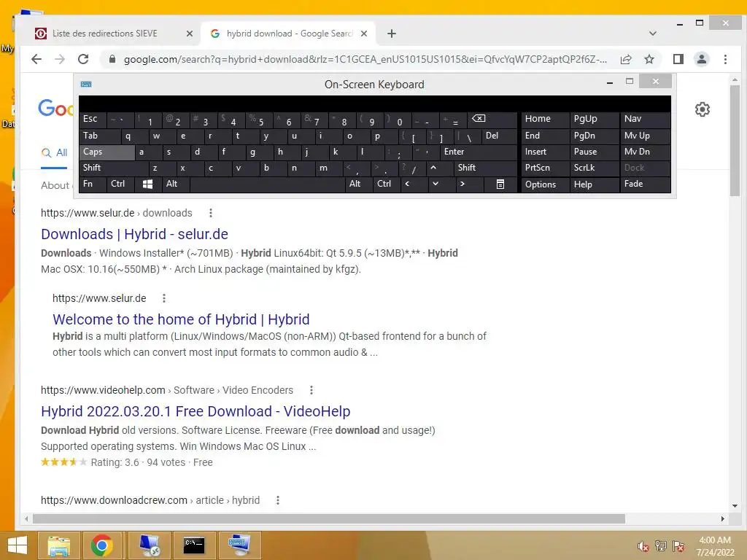Click the Home key on keyboard
Screen dimensions: 747x560
click(545, 119)
